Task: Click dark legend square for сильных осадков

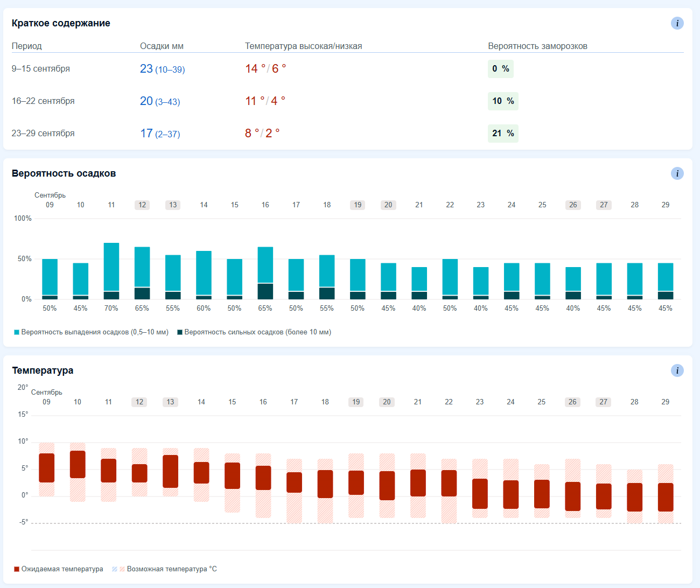Action: click(x=180, y=332)
